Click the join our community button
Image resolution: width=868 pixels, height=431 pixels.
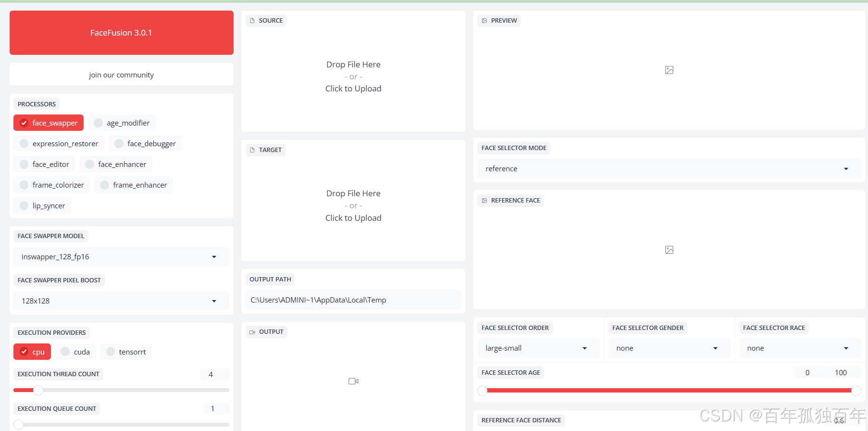(122, 75)
